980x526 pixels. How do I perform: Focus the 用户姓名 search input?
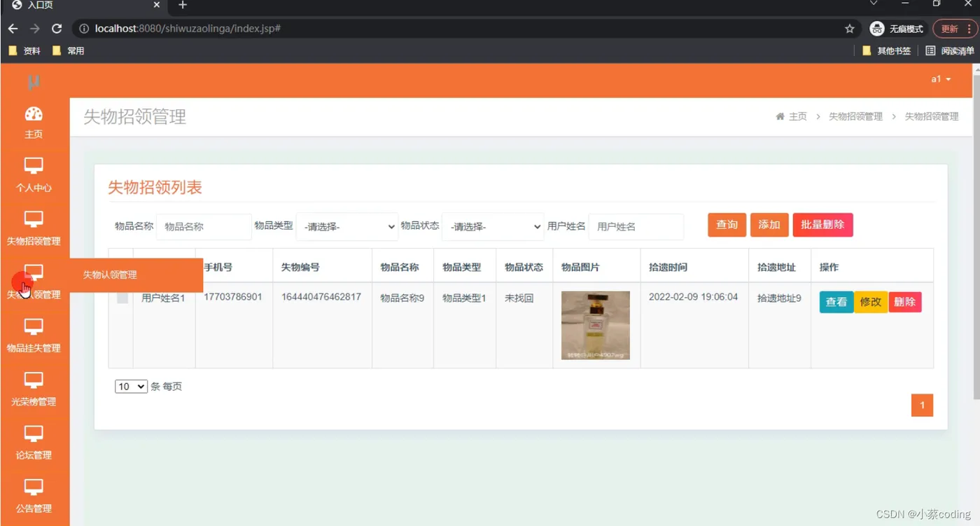(x=636, y=227)
